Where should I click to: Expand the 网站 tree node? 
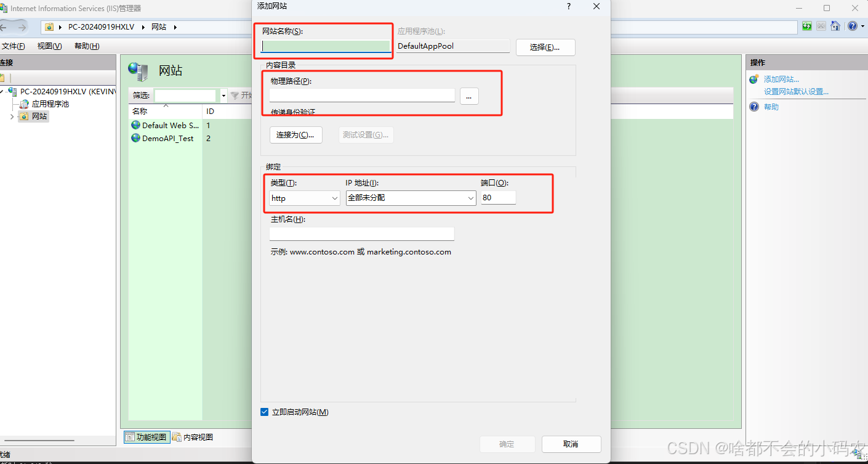[12, 116]
